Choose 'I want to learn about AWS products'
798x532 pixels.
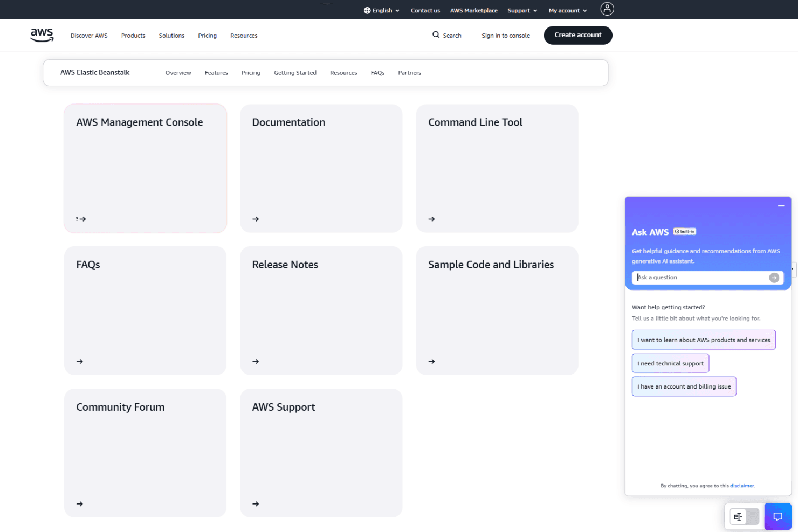pos(704,340)
